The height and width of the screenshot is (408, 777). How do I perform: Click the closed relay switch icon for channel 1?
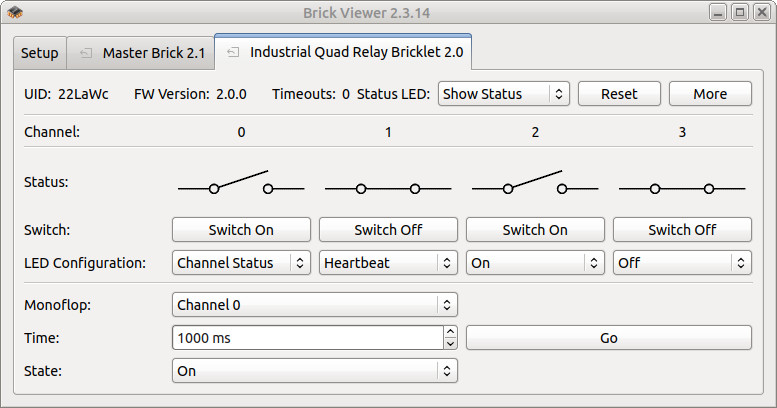click(x=388, y=188)
